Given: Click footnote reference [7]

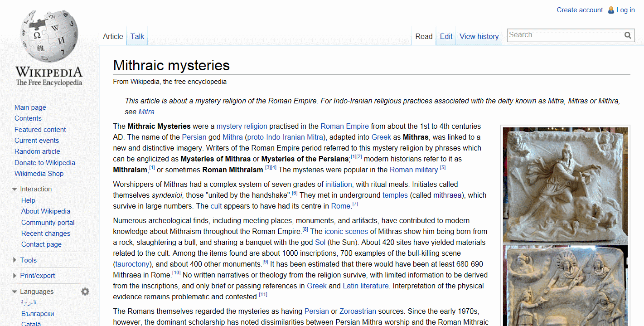Looking at the screenshot, I should 355,204.
